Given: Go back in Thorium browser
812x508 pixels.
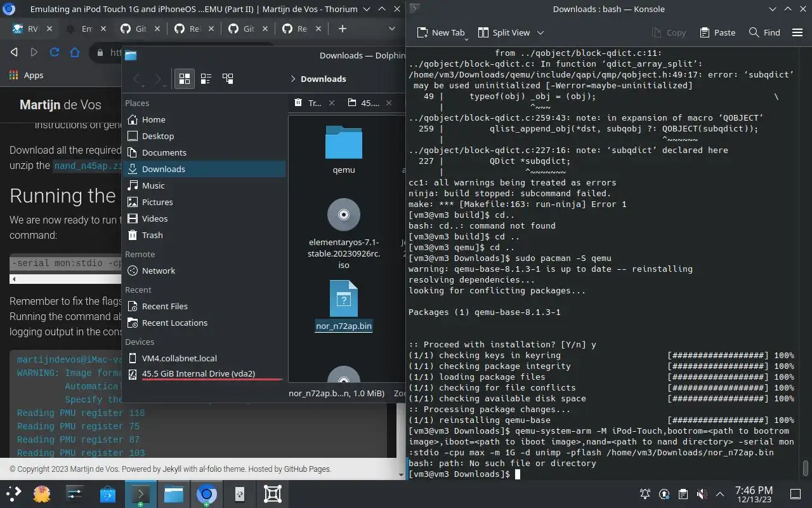Looking at the screenshot, I should pyautogui.click(x=15, y=53).
